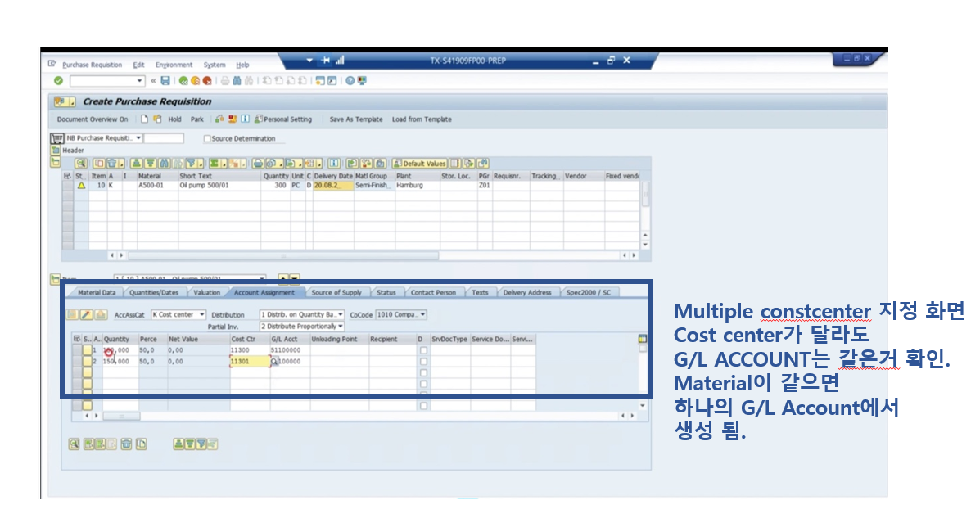Open the System menu

tap(215, 65)
